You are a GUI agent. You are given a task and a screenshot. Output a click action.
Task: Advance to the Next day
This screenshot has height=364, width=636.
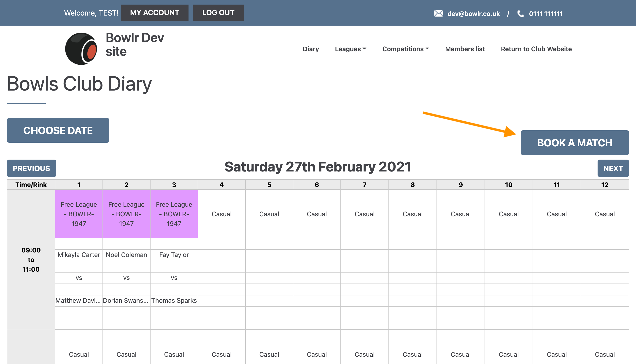(613, 168)
